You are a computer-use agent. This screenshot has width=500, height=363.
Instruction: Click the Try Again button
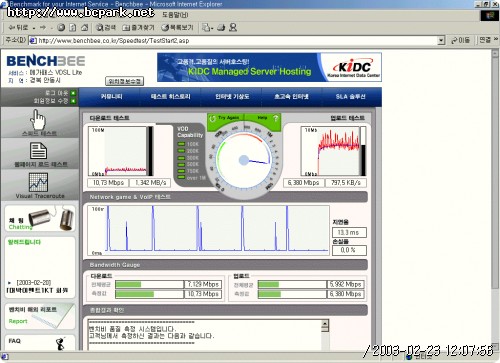225,118
